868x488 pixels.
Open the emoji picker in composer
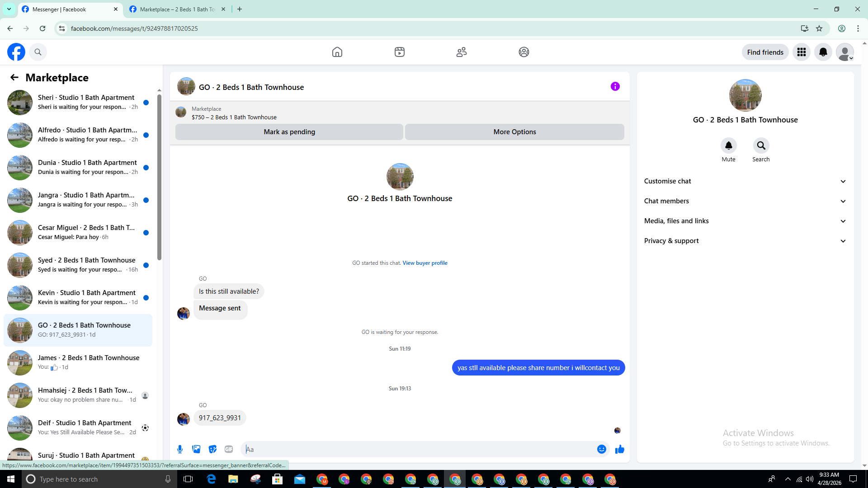[x=601, y=449]
